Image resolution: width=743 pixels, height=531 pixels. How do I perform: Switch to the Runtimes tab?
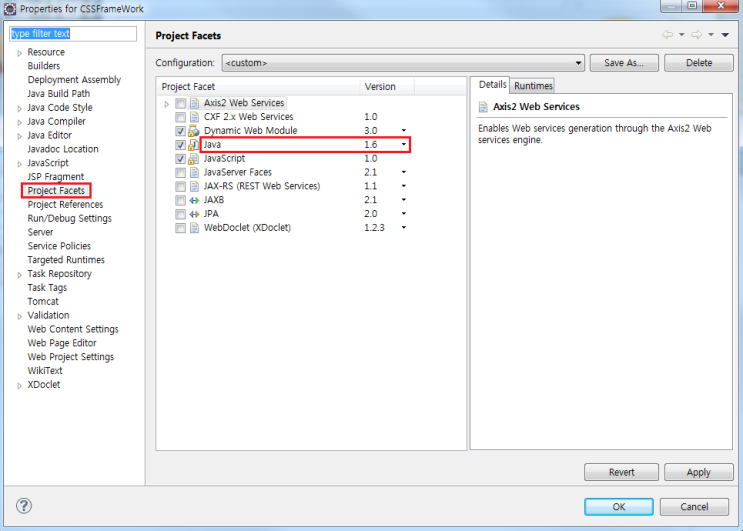pyautogui.click(x=534, y=86)
